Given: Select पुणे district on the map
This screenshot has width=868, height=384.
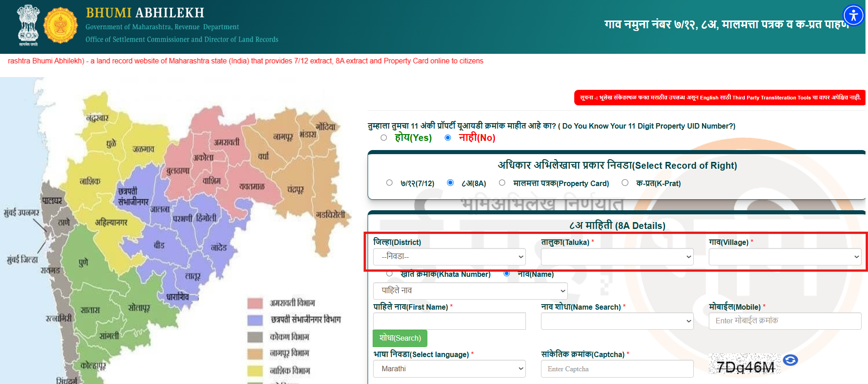Looking at the screenshot, I should pyautogui.click(x=83, y=263).
